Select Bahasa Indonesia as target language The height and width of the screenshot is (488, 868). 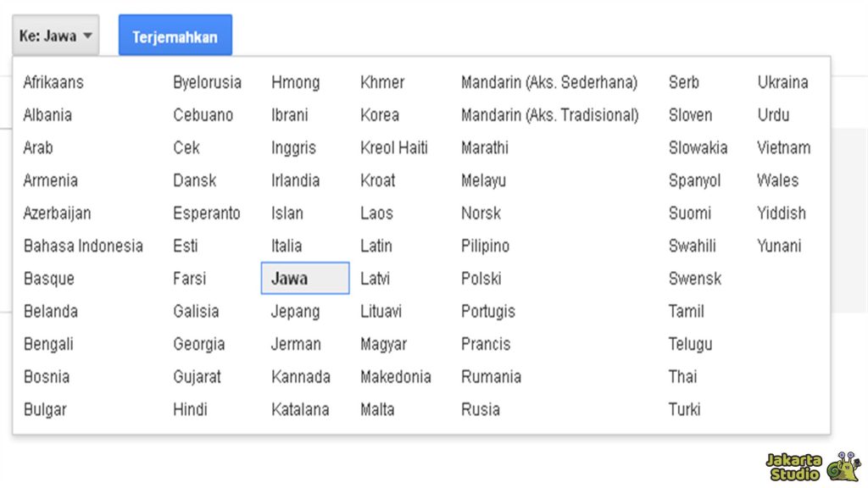point(83,246)
